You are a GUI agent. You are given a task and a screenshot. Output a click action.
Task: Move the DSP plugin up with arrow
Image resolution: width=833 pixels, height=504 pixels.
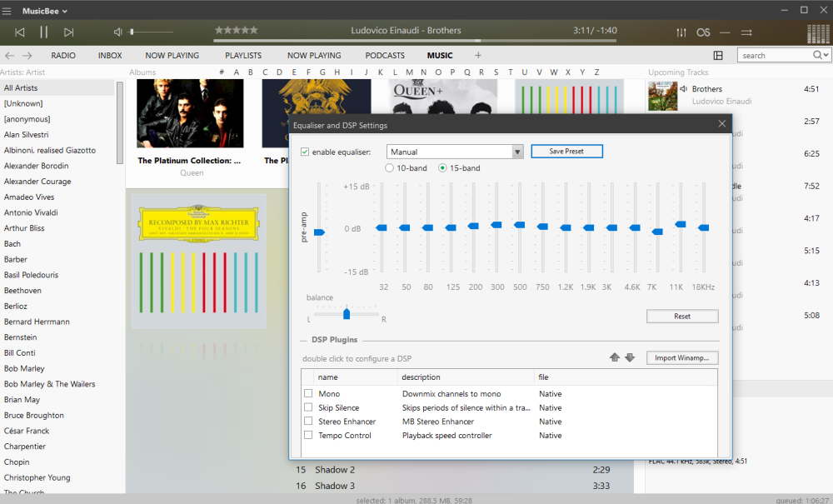[615, 357]
